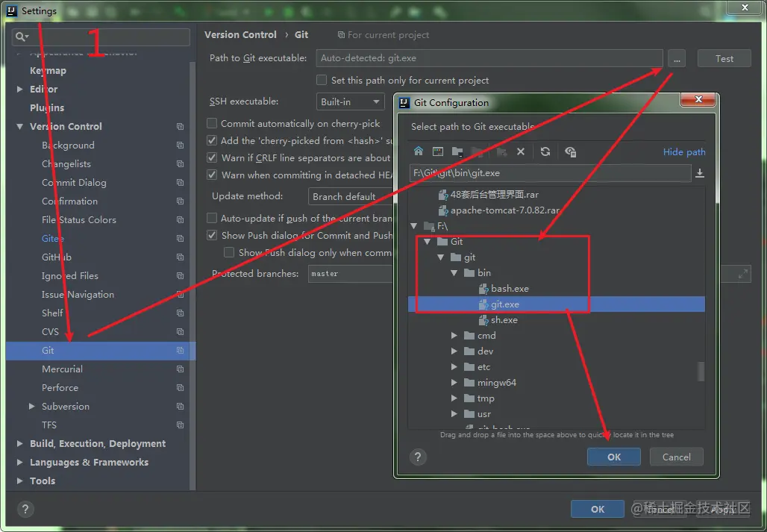Open help via '?' in Git Configuration dialog
The image size is (767, 532).
(x=418, y=457)
